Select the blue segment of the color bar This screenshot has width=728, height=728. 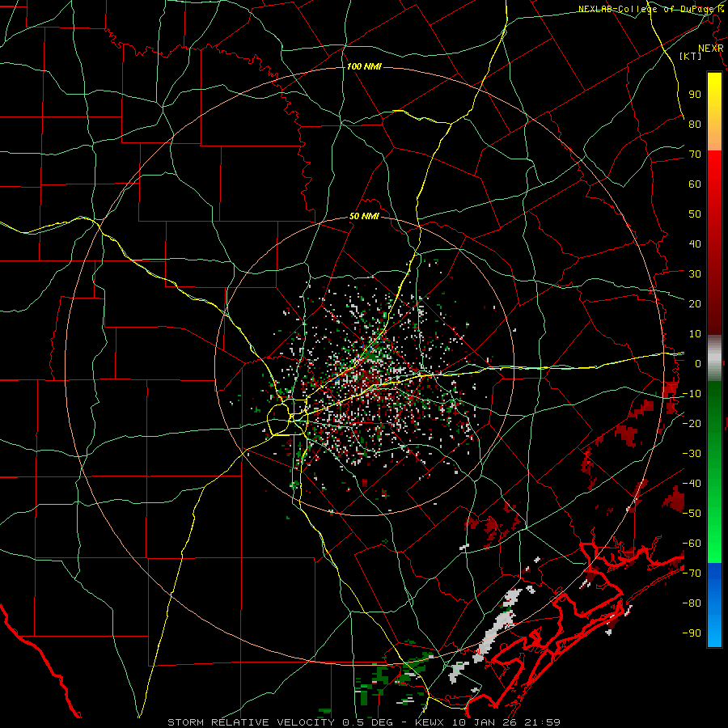click(714, 604)
